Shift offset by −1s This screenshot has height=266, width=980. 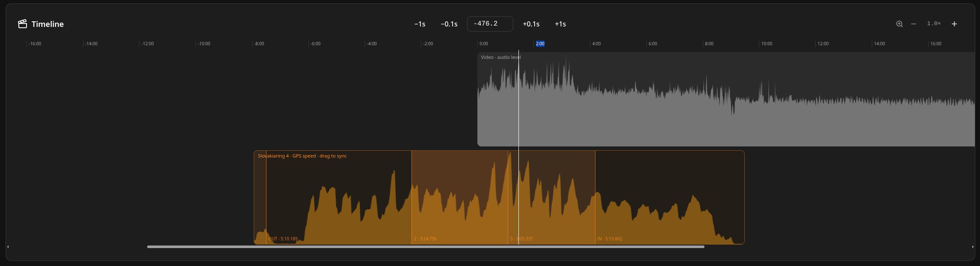[x=420, y=24]
